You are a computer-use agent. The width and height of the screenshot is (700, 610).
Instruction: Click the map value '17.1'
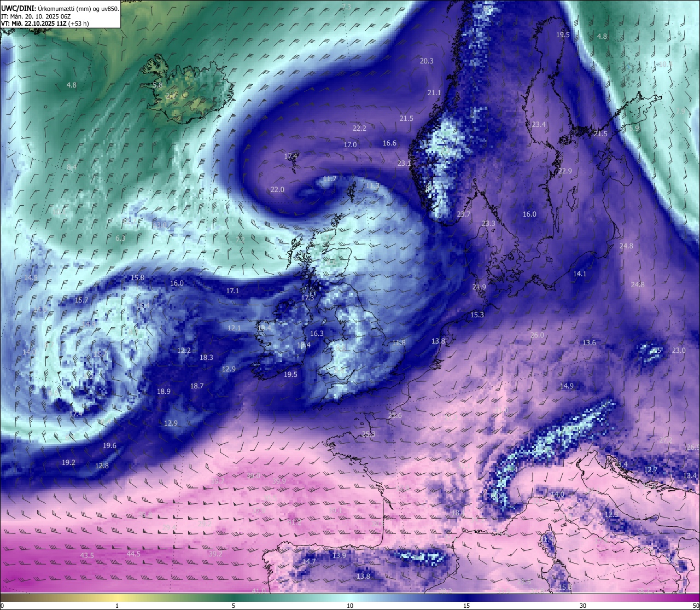click(232, 291)
